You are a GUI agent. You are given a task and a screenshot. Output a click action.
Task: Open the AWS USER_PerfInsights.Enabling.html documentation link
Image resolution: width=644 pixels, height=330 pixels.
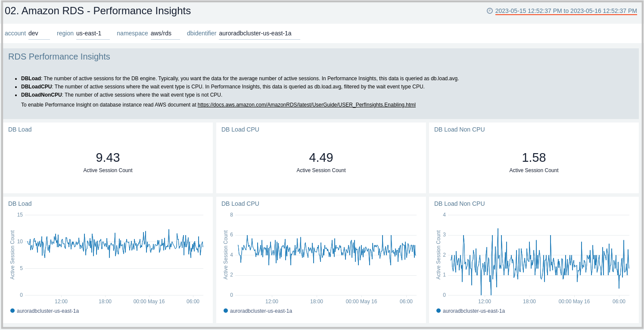[306, 104]
